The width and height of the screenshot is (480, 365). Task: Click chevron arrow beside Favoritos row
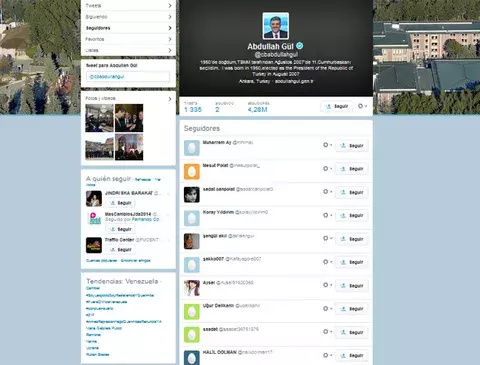click(170, 39)
